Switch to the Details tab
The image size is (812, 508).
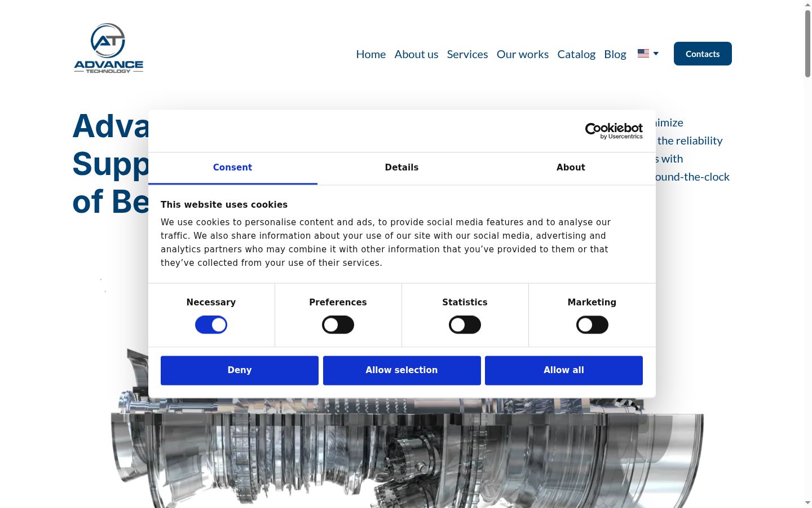(x=401, y=168)
